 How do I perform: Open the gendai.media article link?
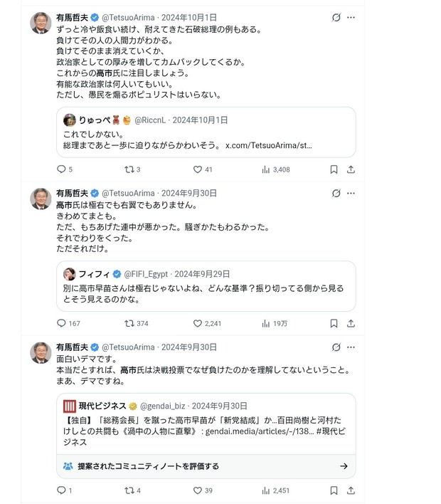coord(260,431)
